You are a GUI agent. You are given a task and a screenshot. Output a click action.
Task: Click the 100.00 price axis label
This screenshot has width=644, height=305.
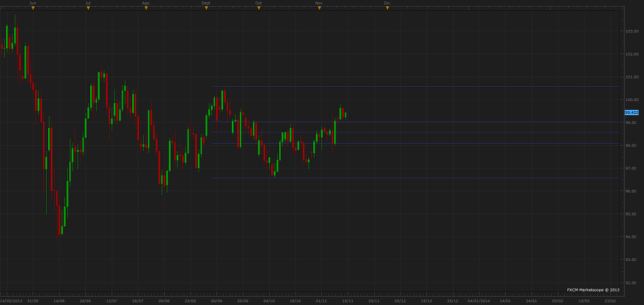coord(632,100)
